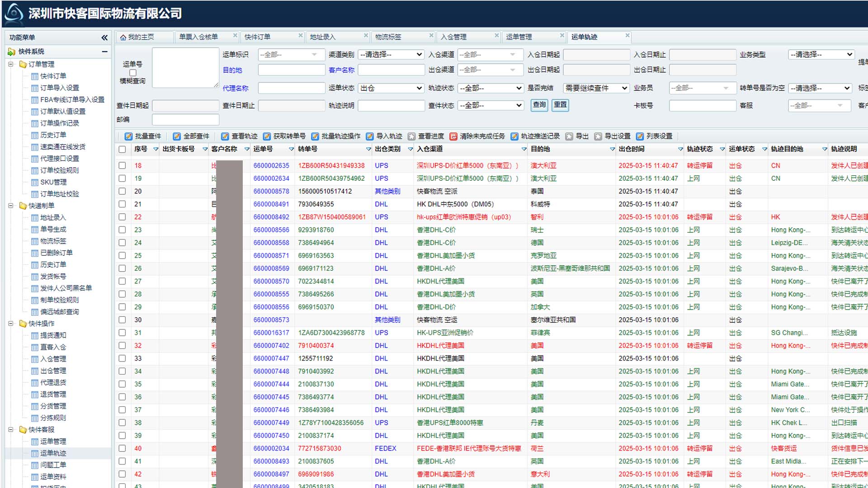The width and height of the screenshot is (868, 488).
Task: Click the 查看进度 toolbar icon
Action: [411, 136]
